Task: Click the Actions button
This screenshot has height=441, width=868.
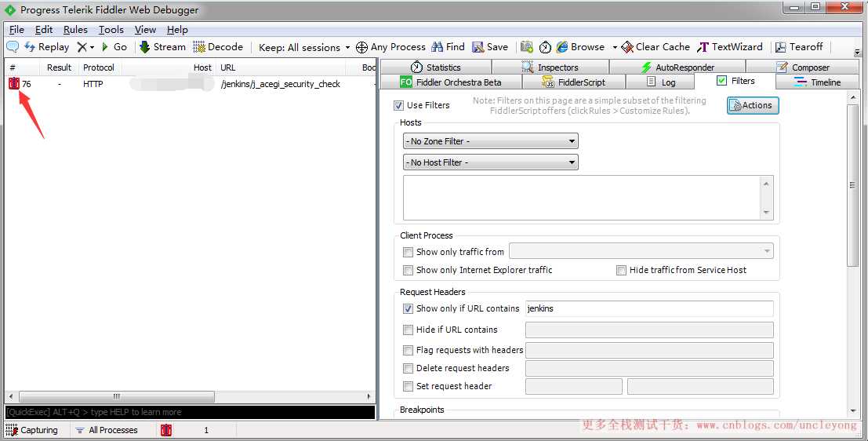Action: pos(753,105)
